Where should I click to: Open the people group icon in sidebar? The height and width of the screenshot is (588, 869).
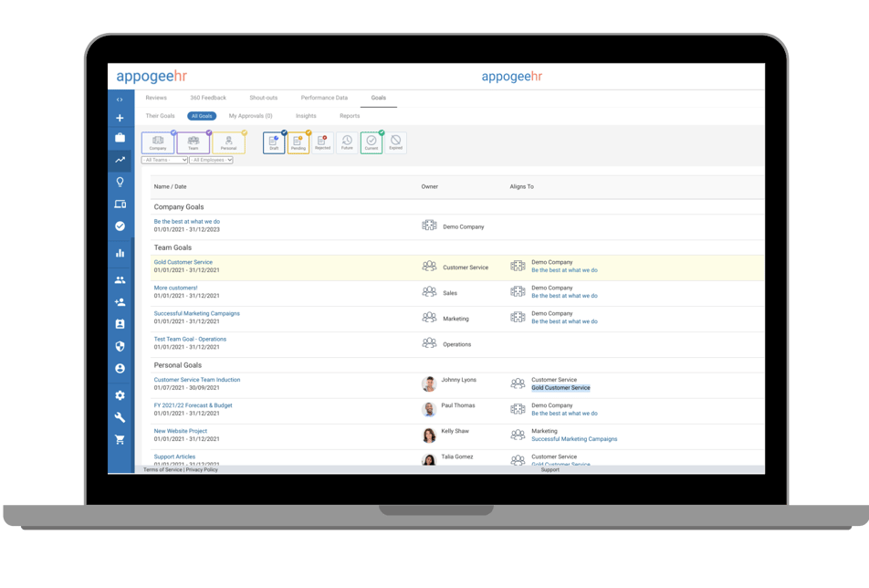click(x=120, y=280)
